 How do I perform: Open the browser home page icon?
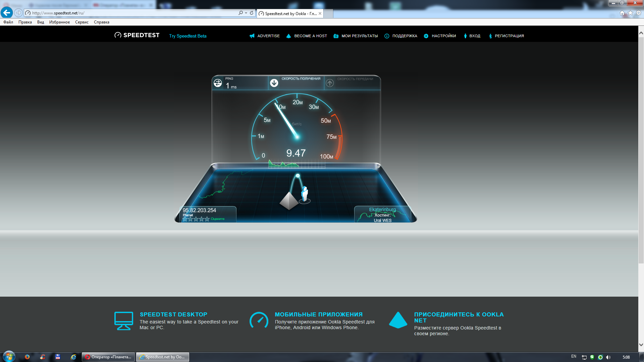622,13
